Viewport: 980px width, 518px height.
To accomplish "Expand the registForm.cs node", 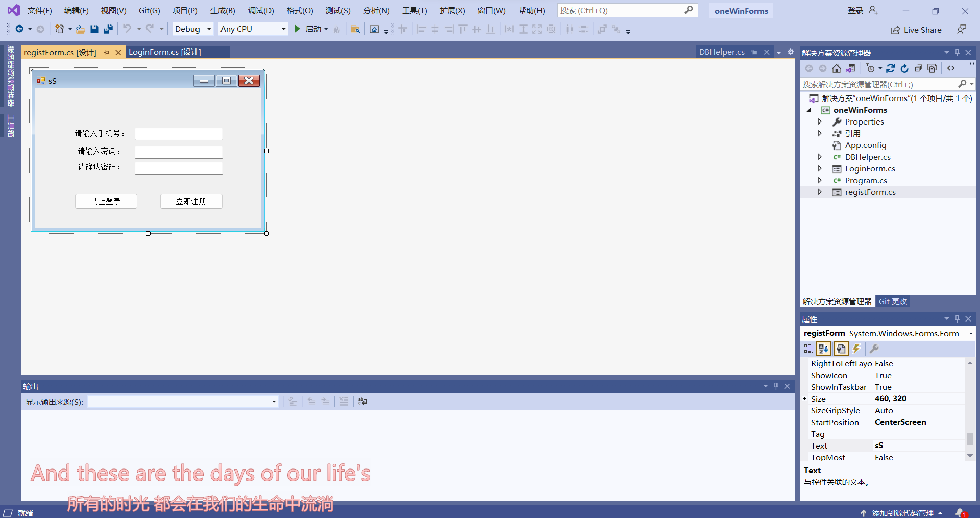I will click(820, 192).
